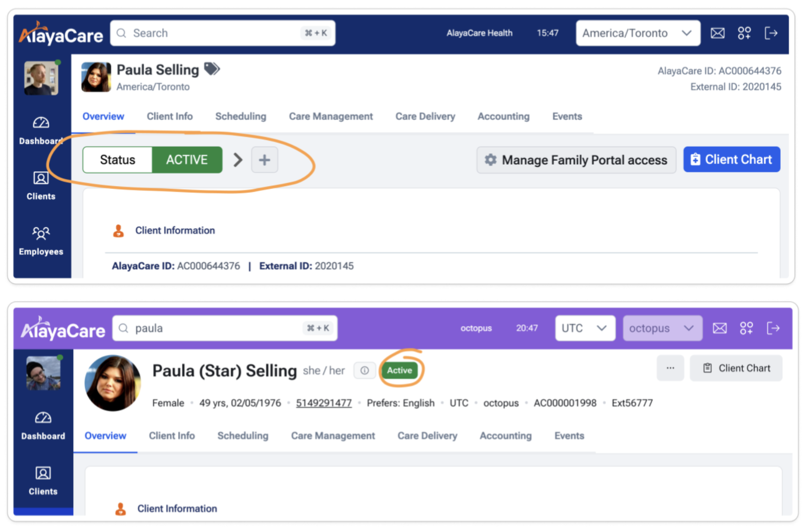
Task: Expand the octopus branch dropdown
Action: tap(661, 328)
